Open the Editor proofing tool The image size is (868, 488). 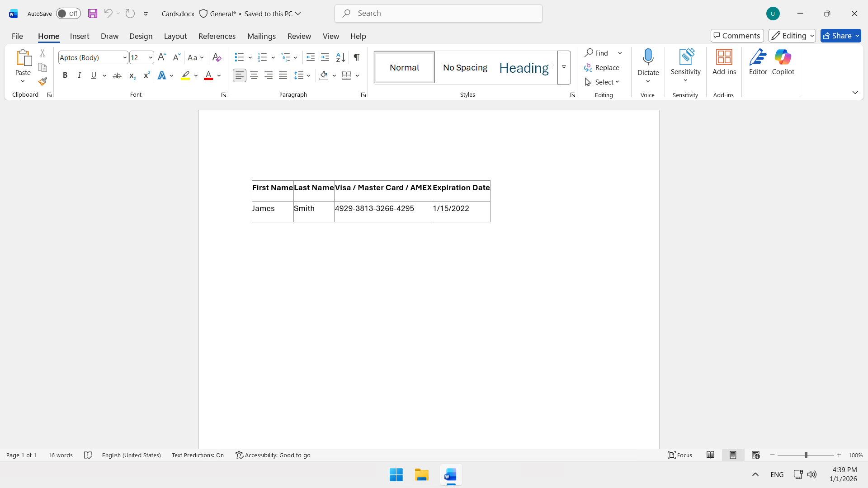pos(758,62)
